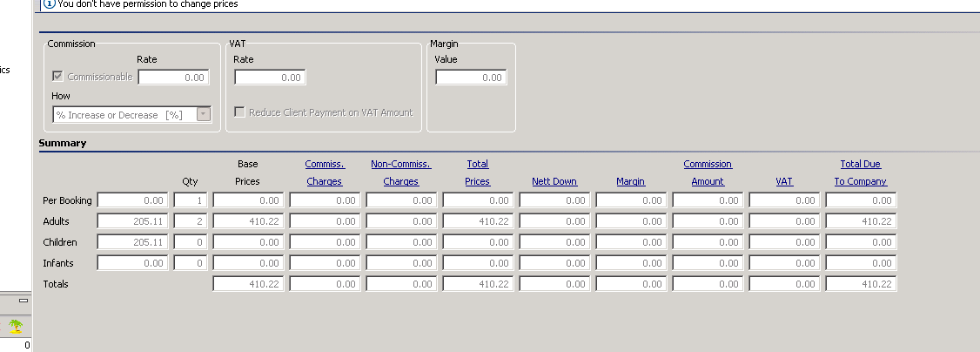Click Infants Commission Amount field

pyautogui.click(x=708, y=263)
